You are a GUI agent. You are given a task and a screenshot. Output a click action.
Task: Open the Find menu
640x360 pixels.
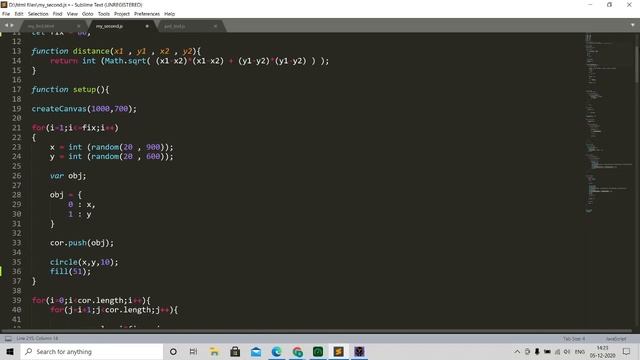(x=58, y=14)
